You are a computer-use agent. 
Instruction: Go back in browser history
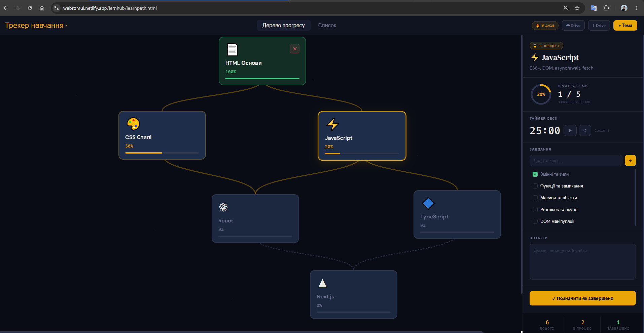click(x=6, y=8)
